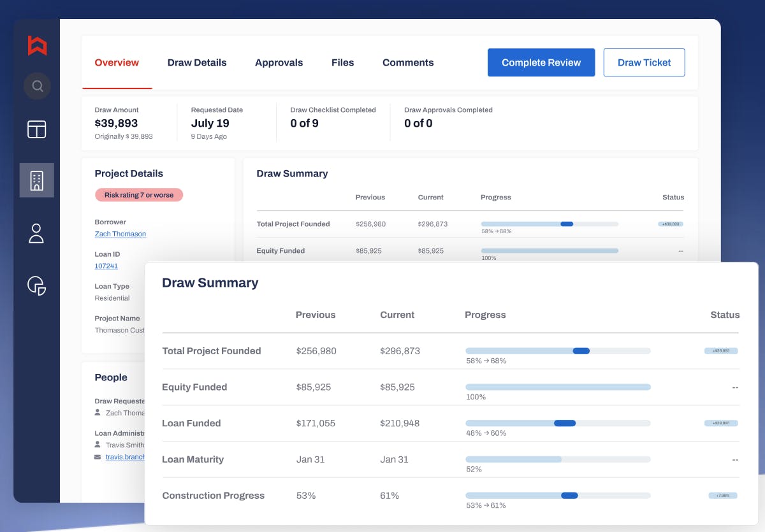The width and height of the screenshot is (765, 532).
Task: Open the Draw Details tab
Action: 197,62
